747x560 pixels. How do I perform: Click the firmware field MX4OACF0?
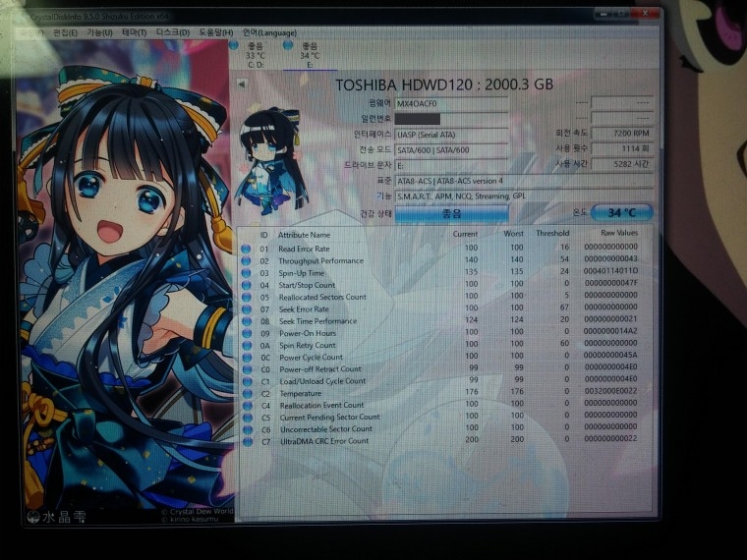click(451, 104)
